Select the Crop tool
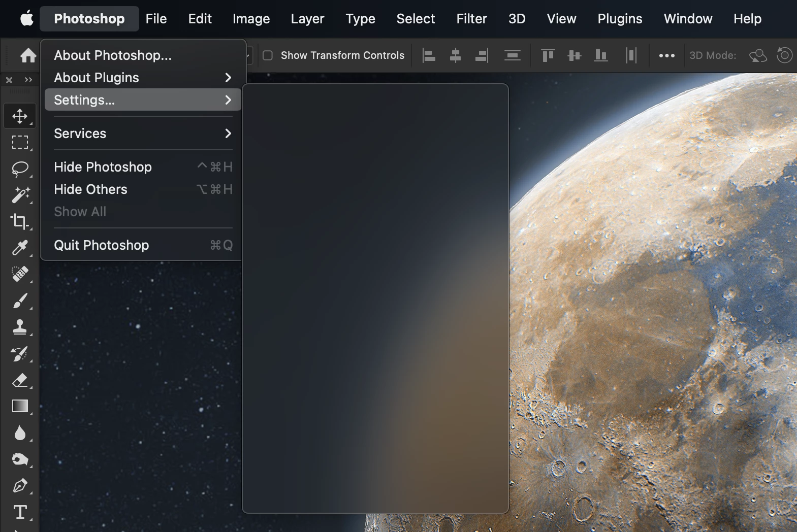This screenshot has height=532, width=797. [20, 221]
